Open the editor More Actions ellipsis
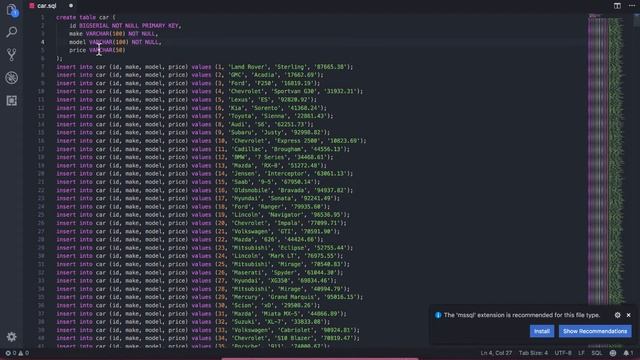 click(x=632, y=6)
